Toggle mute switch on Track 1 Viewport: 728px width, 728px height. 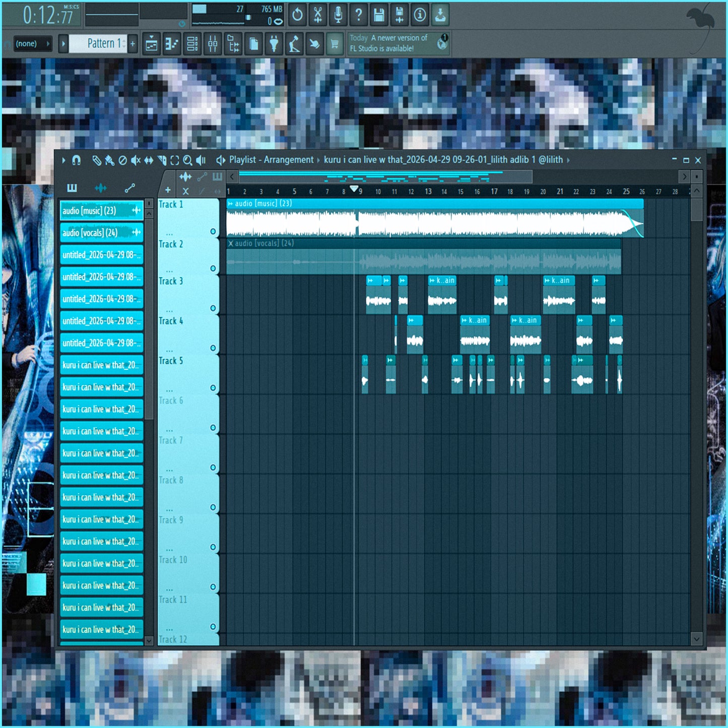(213, 232)
